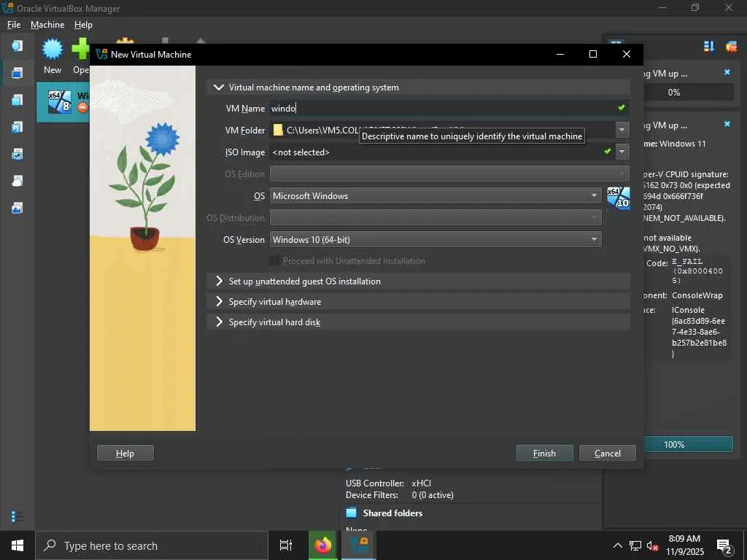Show hidden tray icons chevron
Screen dimensions: 747x560
pyautogui.click(x=617, y=545)
